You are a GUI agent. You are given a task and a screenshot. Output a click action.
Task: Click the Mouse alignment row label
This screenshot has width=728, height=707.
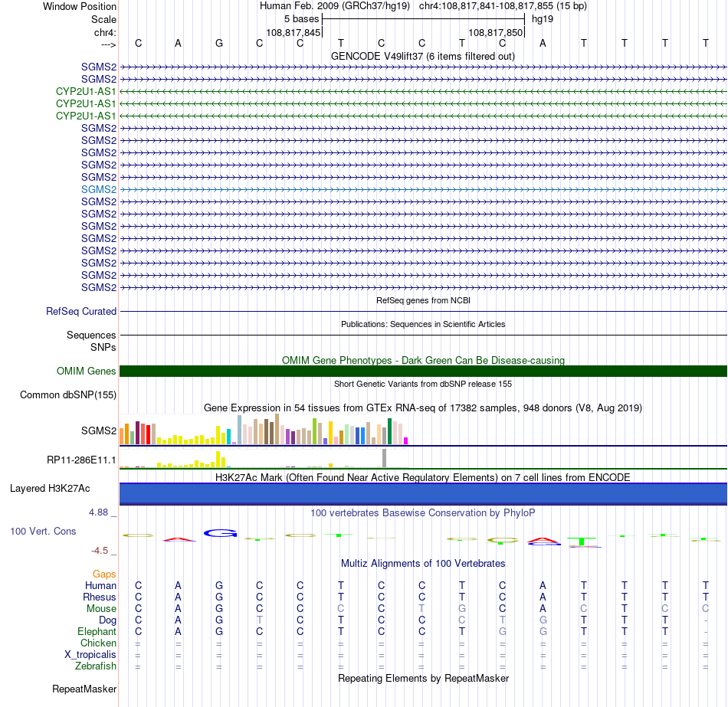click(x=101, y=609)
